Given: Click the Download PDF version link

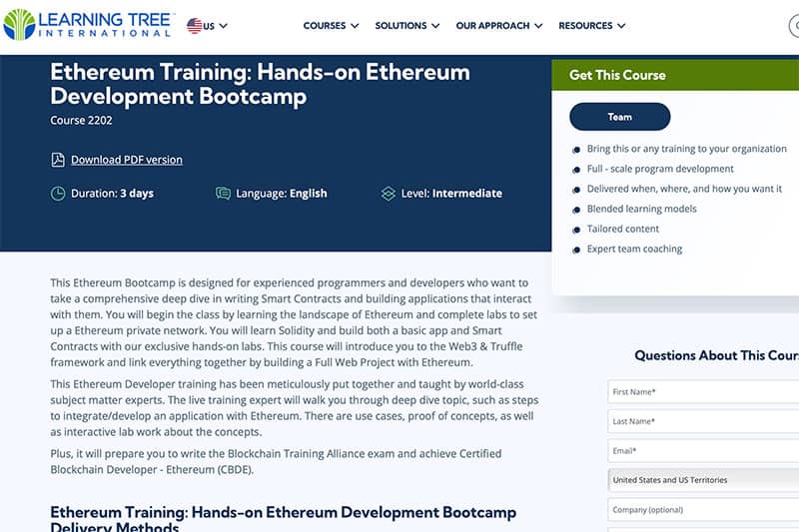Looking at the screenshot, I should point(127,160).
